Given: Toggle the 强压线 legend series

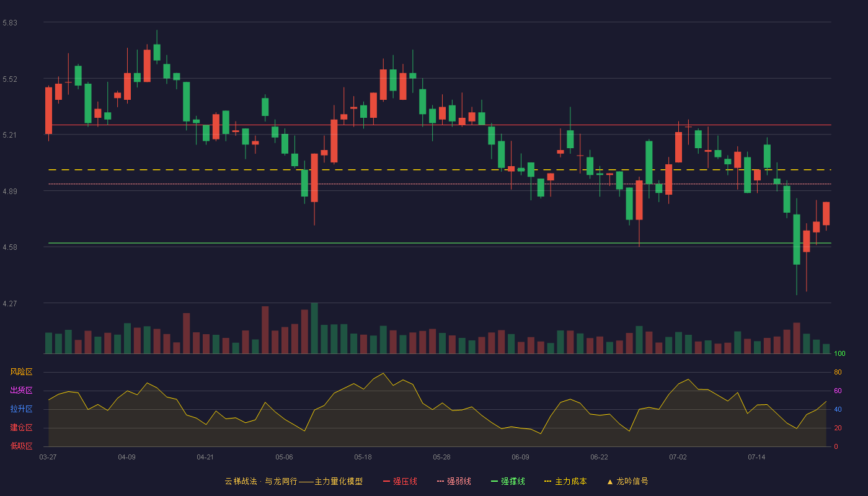Looking at the screenshot, I should (x=400, y=481).
